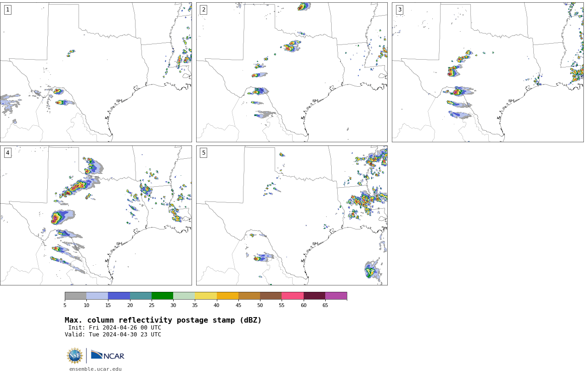Screen dimensions: 588x374
Task: Open ensemble member 1 reflectivity map
Action: [x=96, y=72]
